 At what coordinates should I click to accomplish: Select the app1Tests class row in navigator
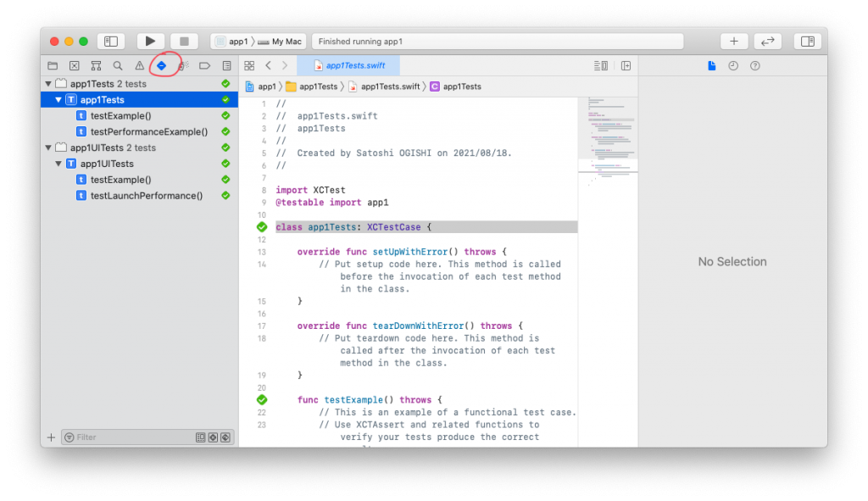[140, 100]
